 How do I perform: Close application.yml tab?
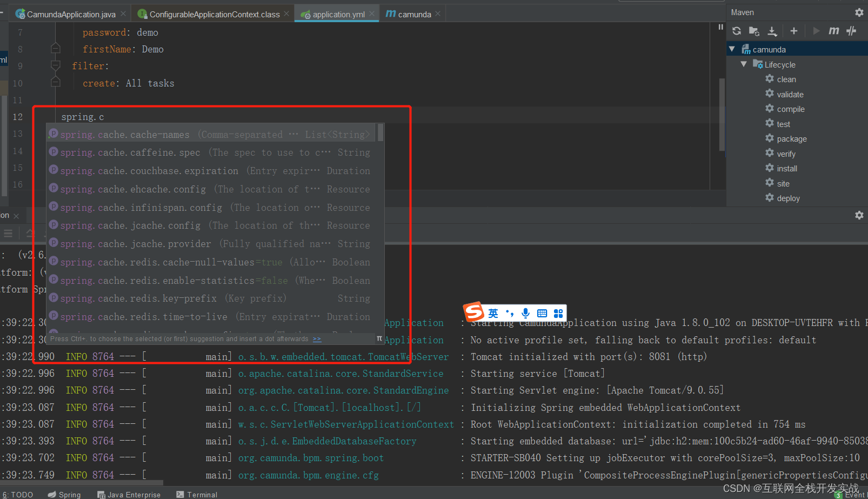point(372,14)
